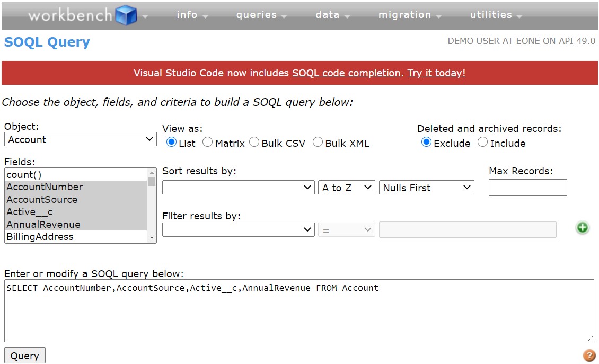Click the Query button

click(25, 356)
